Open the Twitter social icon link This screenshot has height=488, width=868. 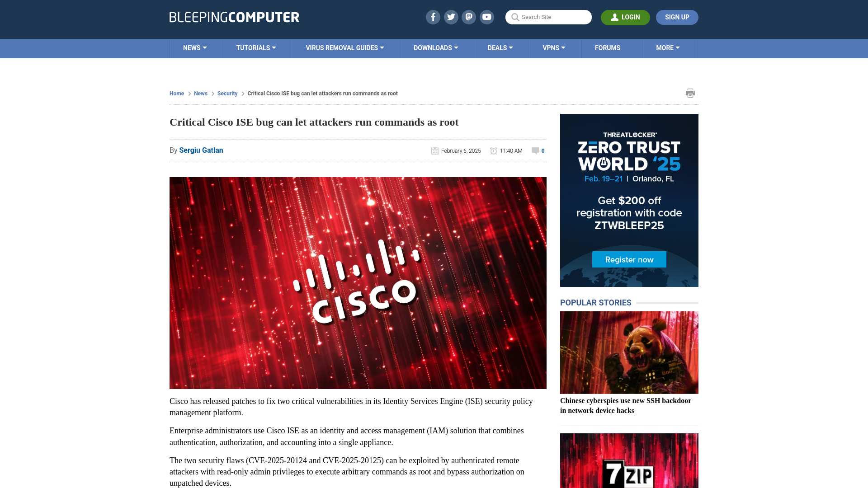point(451,17)
